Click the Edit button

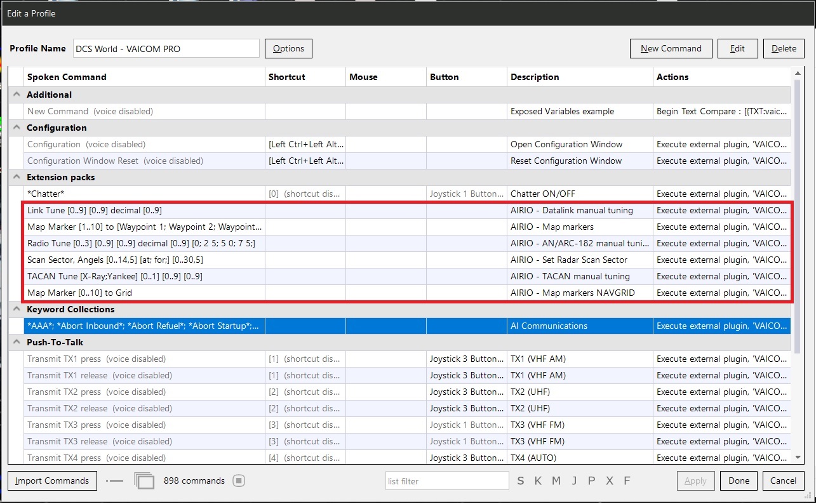point(737,48)
